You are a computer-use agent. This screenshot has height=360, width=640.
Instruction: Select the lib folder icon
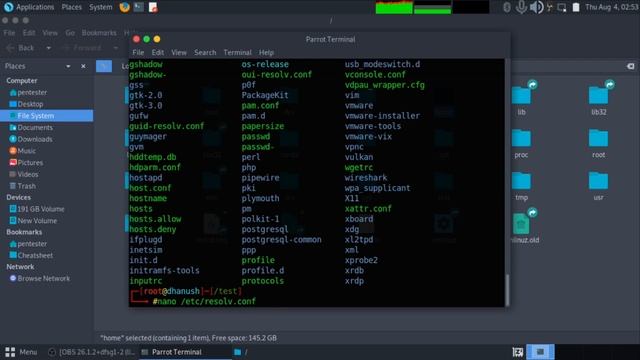tap(522, 96)
